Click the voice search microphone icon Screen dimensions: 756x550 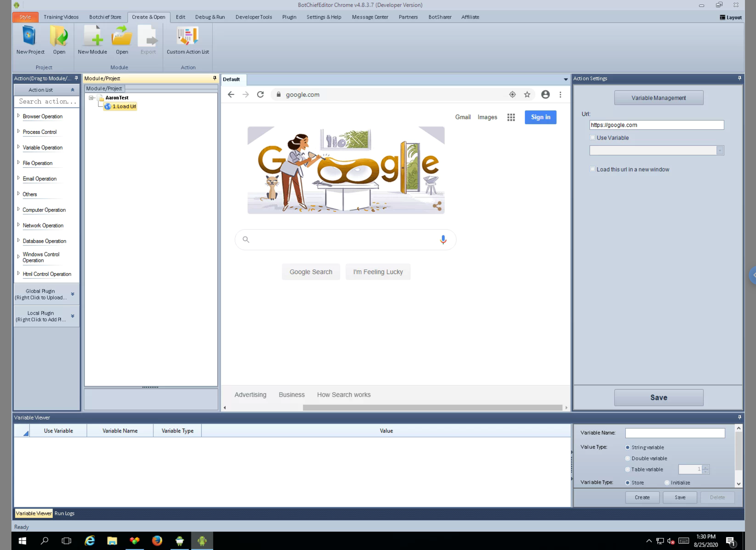pyautogui.click(x=443, y=239)
